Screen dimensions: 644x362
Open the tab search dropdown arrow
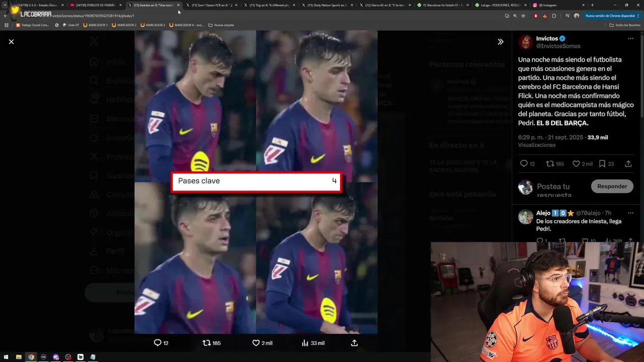5,5
